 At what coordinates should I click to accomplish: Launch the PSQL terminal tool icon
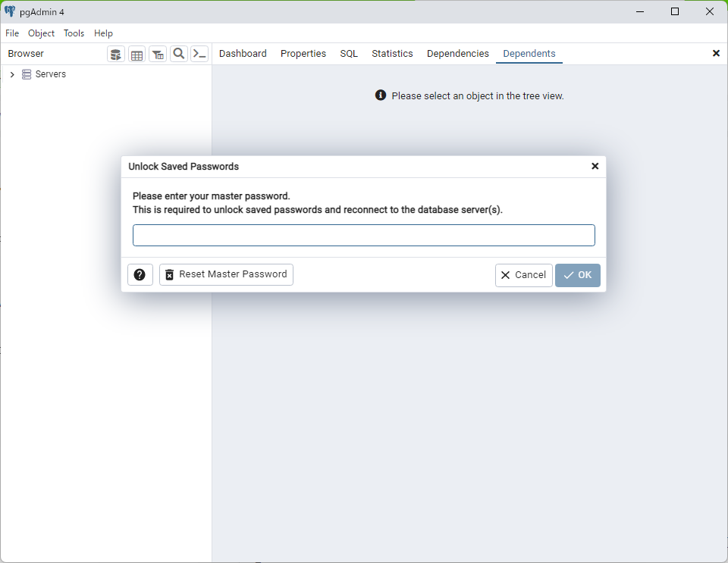(x=199, y=55)
